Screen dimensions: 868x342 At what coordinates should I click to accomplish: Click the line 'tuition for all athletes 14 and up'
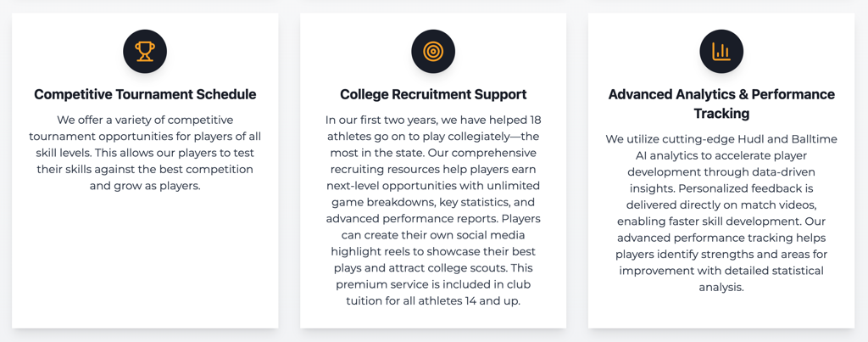coord(433,301)
